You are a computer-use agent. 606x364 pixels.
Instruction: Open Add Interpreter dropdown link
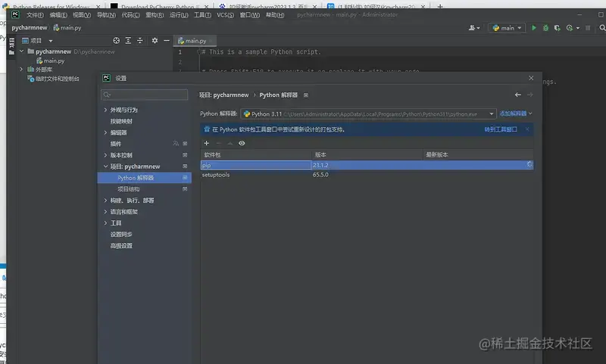click(x=516, y=114)
